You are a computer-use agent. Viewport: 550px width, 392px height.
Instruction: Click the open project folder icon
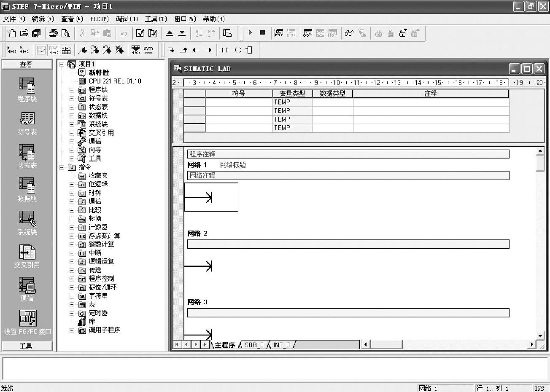[24, 33]
